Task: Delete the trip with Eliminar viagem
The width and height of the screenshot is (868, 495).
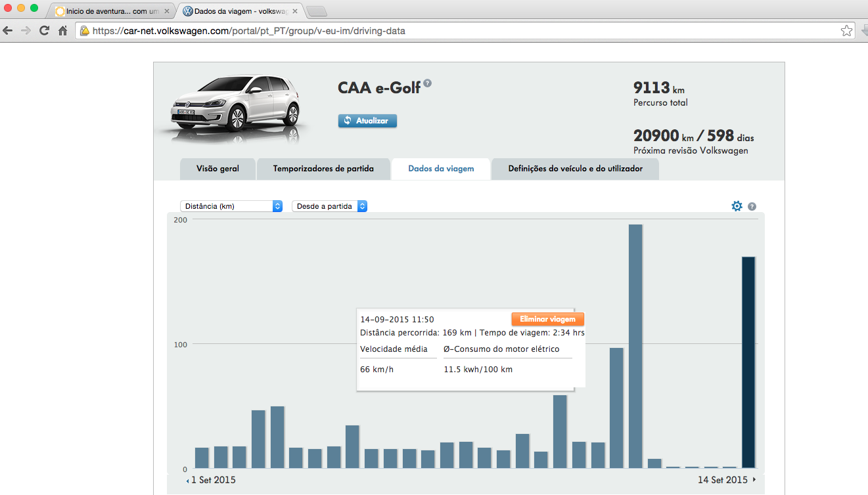Action: [547, 319]
